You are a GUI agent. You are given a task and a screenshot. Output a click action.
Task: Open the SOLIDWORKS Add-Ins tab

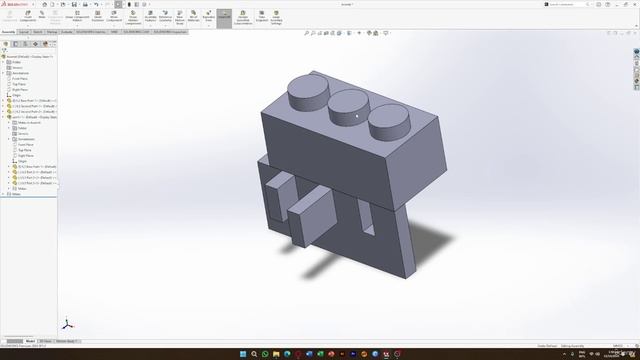[x=91, y=32]
